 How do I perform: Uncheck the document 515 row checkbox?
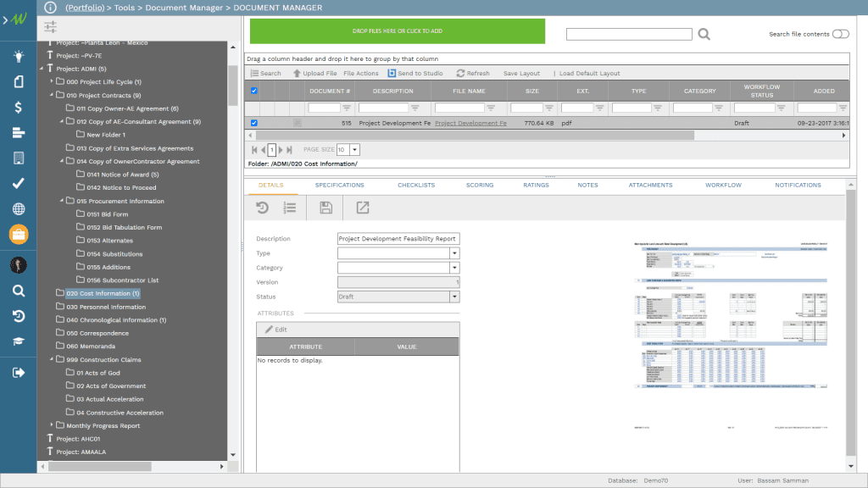coord(254,123)
